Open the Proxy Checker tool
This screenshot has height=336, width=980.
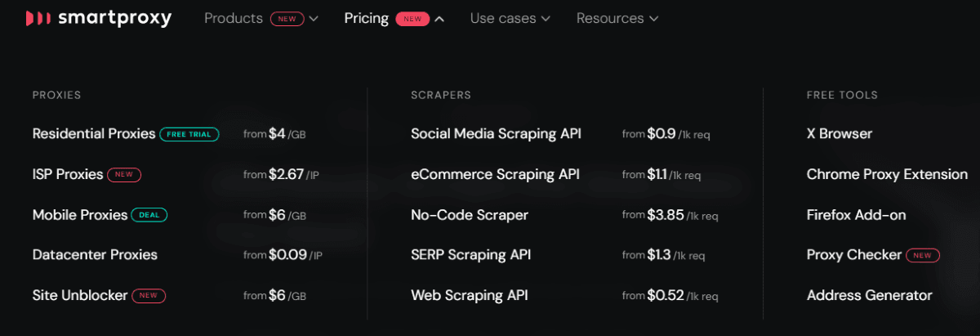pos(854,254)
